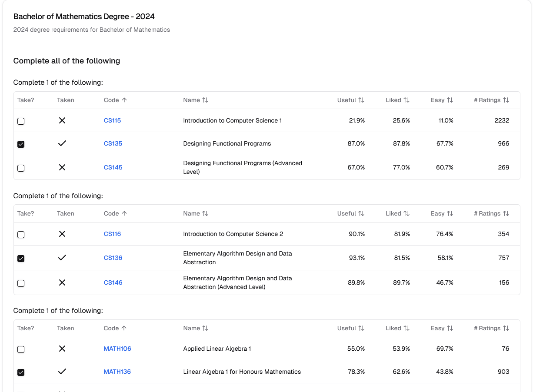Click the X Taken mark for CS115
Viewport: 533px width, 392px height.
(x=62, y=120)
